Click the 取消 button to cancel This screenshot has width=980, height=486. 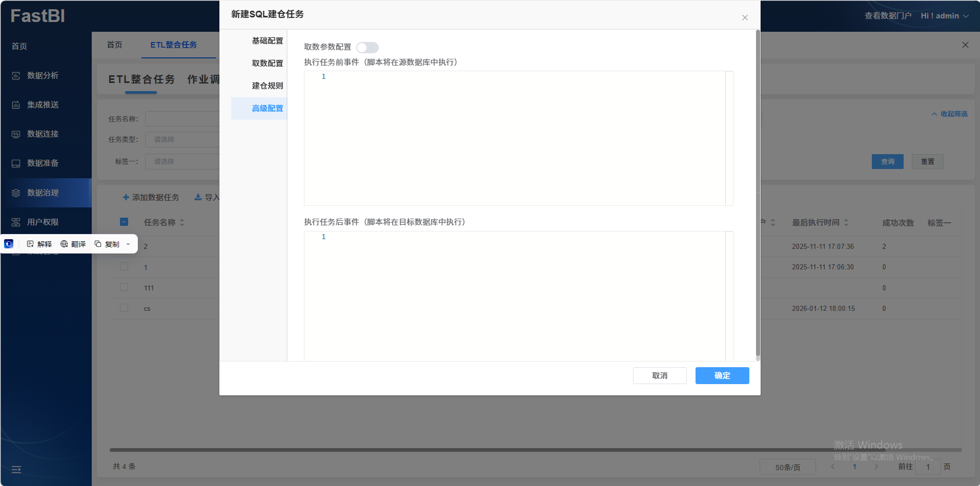point(659,375)
